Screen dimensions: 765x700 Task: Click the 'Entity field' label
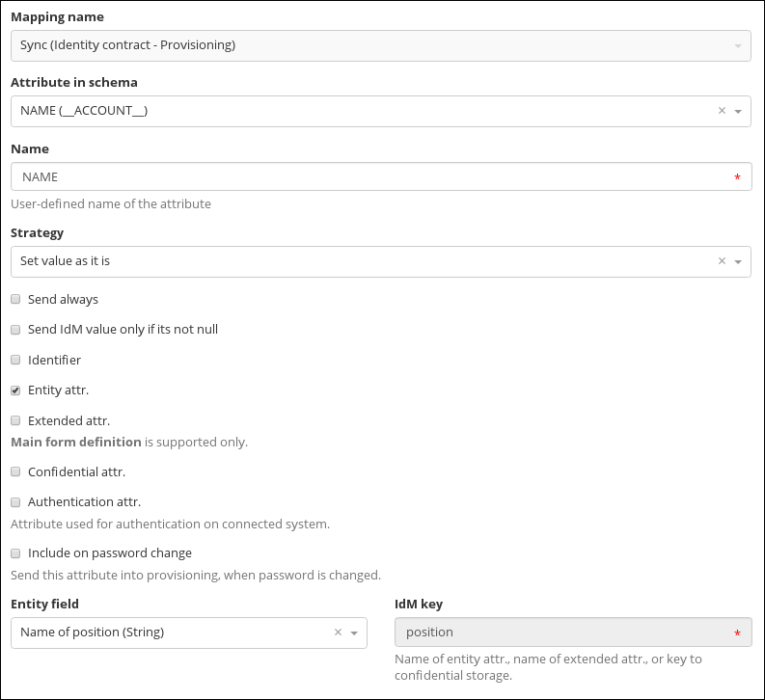coord(44,604)
